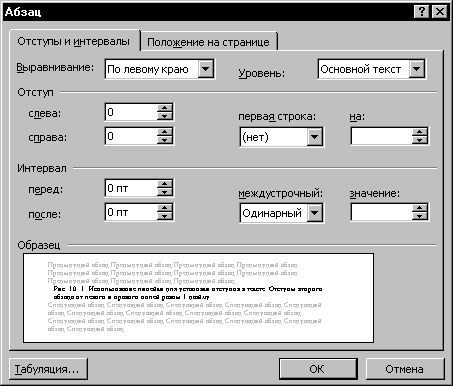453x386 pixels.
Task: Expand the междустрочный dropdown arrow
Action: [314, 213]
